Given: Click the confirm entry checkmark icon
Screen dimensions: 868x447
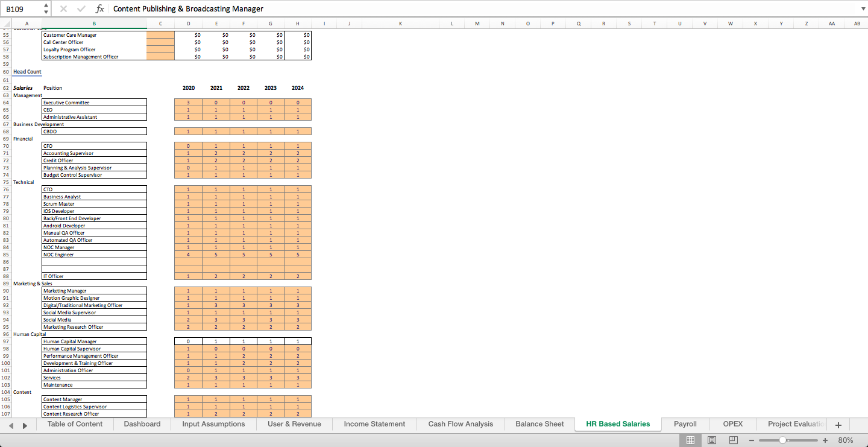Looking at the screenshot, I should (80, 8).
